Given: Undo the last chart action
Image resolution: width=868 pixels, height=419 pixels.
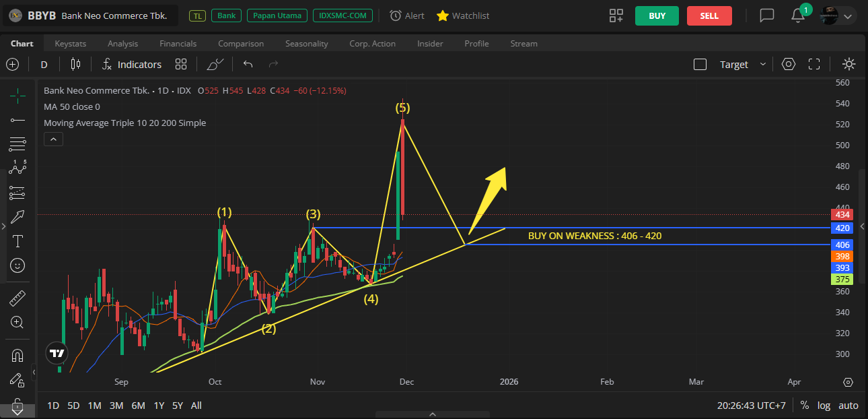Looking at the screenshot, I should [x=248, y=65].
